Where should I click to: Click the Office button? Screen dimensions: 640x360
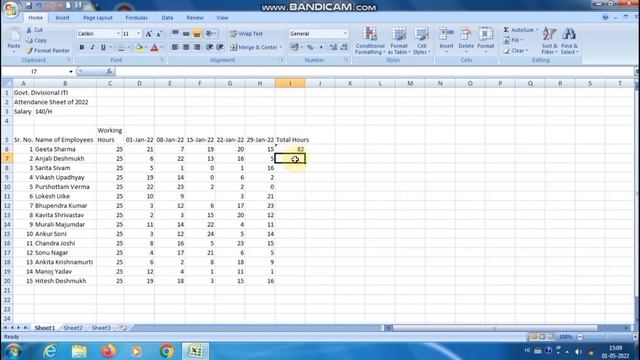[11, 10]
